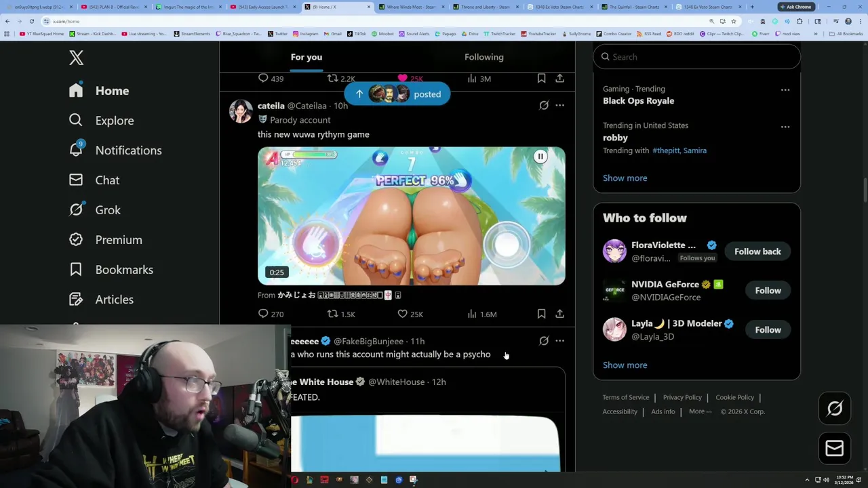Follow NVIDIA GeForce
This screenshot has height=488, width=868.
[x=768, y=291]
